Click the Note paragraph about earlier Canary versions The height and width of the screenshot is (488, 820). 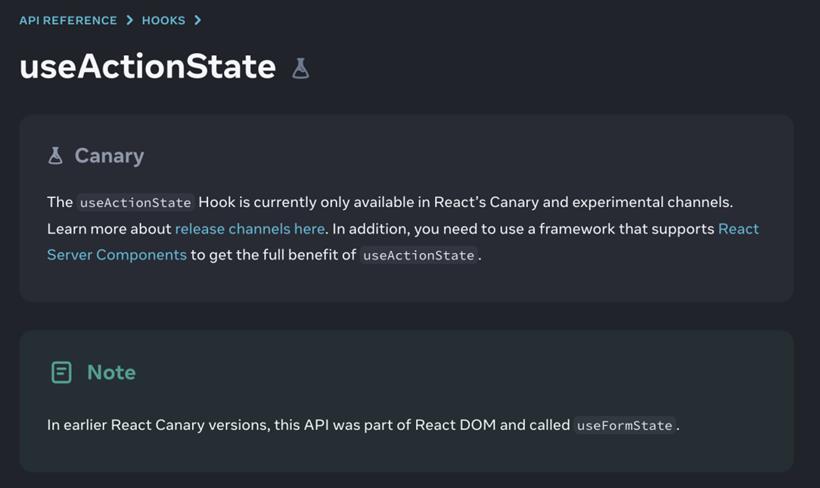click(363, 425)
